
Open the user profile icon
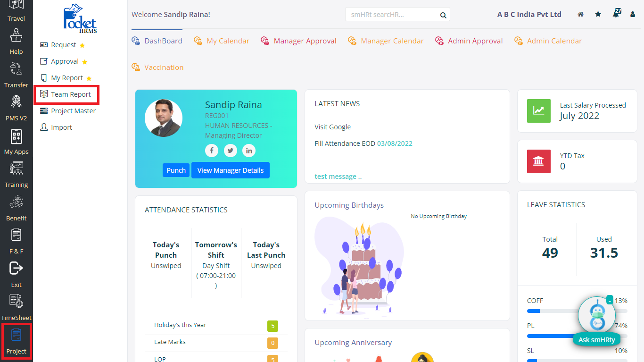coord(633,15)
